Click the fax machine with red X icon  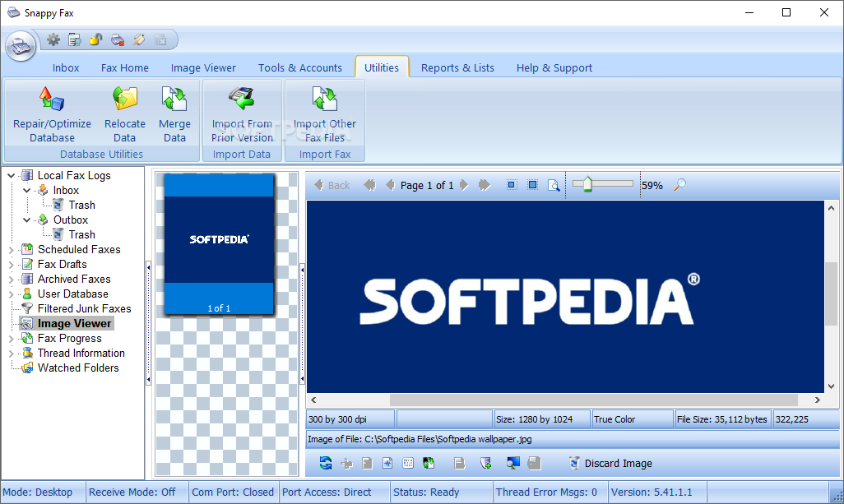(118, 39)
